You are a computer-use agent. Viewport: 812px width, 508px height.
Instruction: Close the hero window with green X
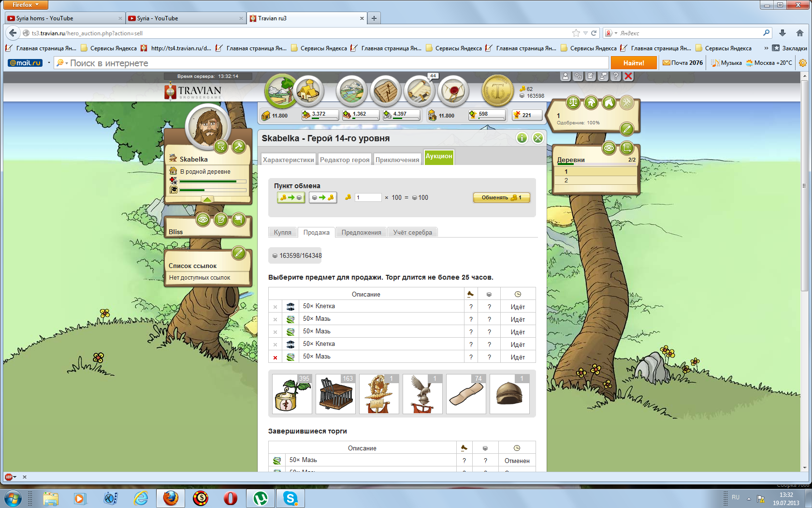pos(538,138)
